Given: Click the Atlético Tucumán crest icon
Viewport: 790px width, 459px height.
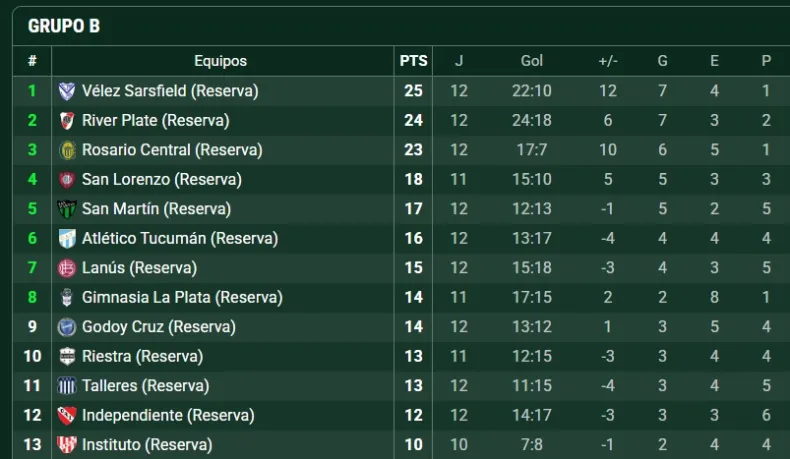Looking at the screenshot, I should click(x=67, y=239).
